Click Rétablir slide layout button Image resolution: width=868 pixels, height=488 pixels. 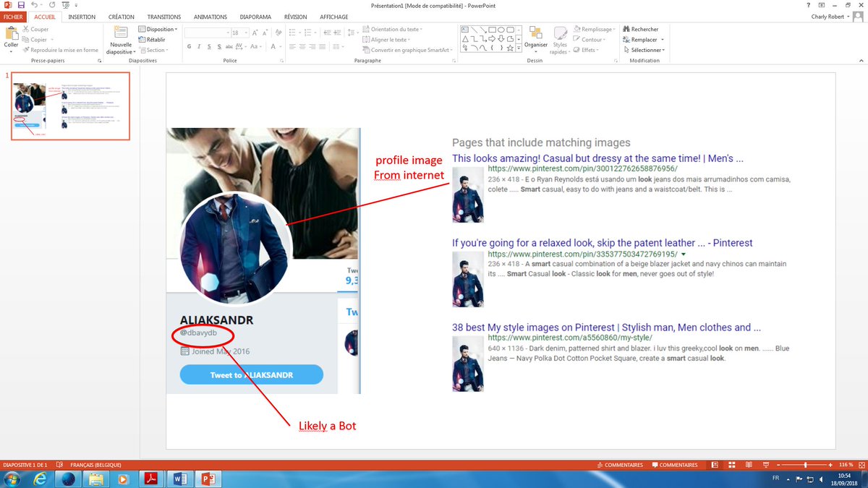coord(152,40)
